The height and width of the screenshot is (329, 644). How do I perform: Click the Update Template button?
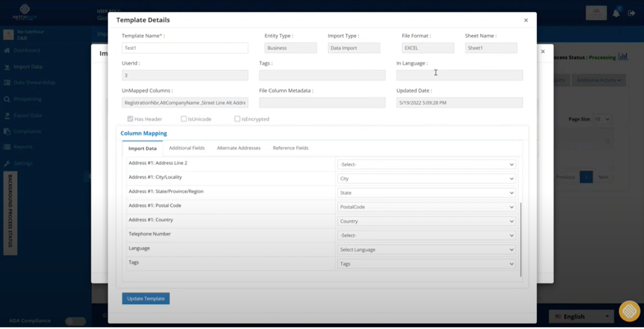[146, 299]
